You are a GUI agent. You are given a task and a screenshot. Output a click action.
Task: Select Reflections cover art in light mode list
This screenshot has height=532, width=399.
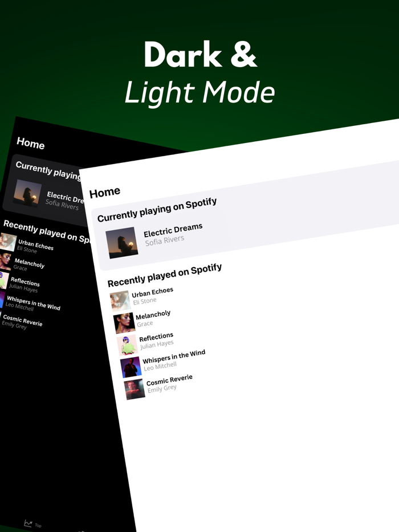coord(127,345)
